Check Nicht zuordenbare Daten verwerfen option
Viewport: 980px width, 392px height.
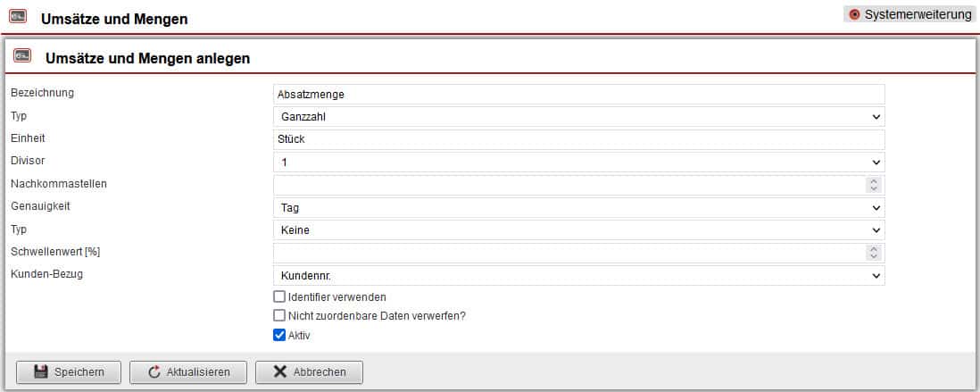[x=279, y=315]
